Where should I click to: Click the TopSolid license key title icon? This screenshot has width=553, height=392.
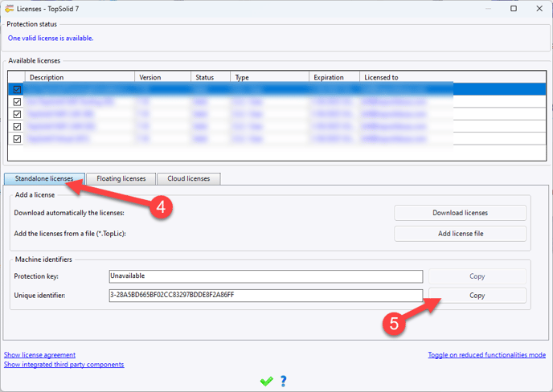point(9,9)
